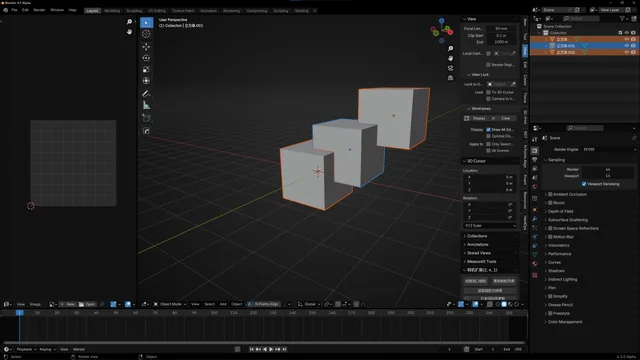The width and height of the screenshot is (640, 360).
Task: Open the Tool properties tab icon
Action: (535, 140)
